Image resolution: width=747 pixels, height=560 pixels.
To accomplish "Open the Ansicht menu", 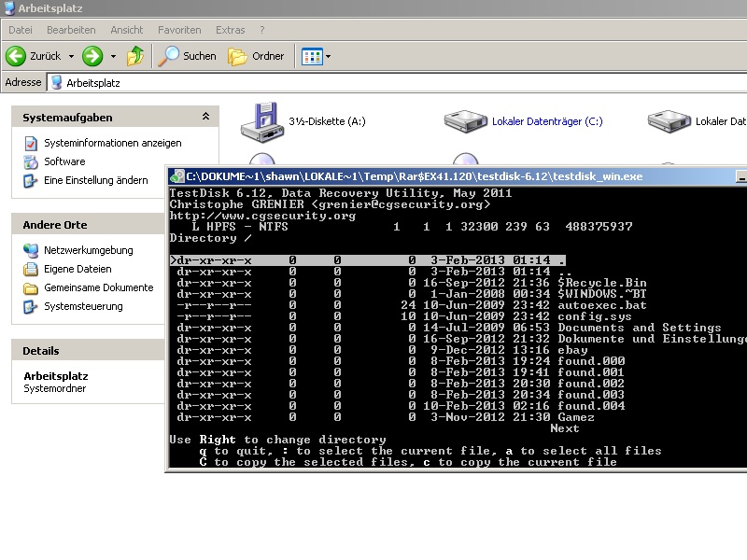I will click(x=127, y=30).
